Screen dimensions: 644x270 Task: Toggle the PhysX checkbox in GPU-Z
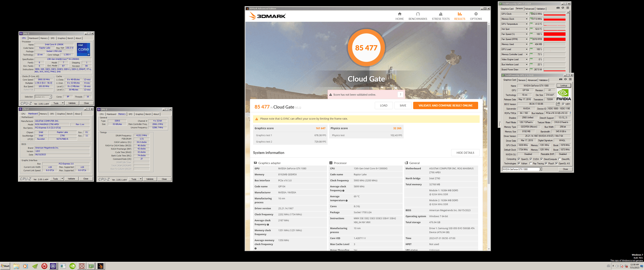click(546, 163)
